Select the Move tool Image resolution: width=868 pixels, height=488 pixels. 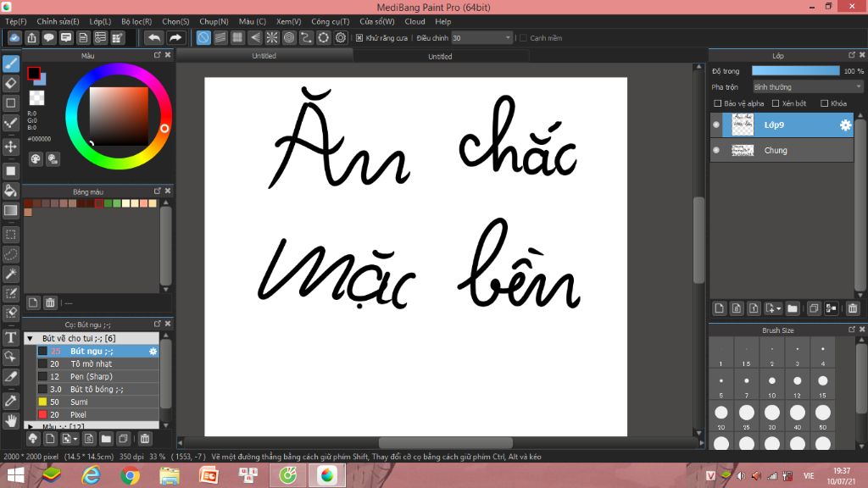coord(10,147)
